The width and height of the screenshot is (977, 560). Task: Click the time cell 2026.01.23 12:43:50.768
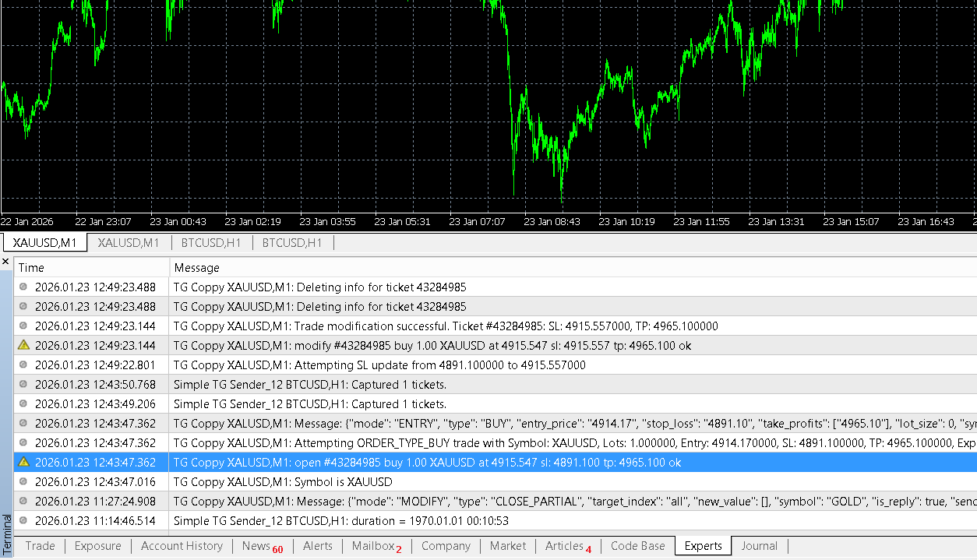[95, 384]
